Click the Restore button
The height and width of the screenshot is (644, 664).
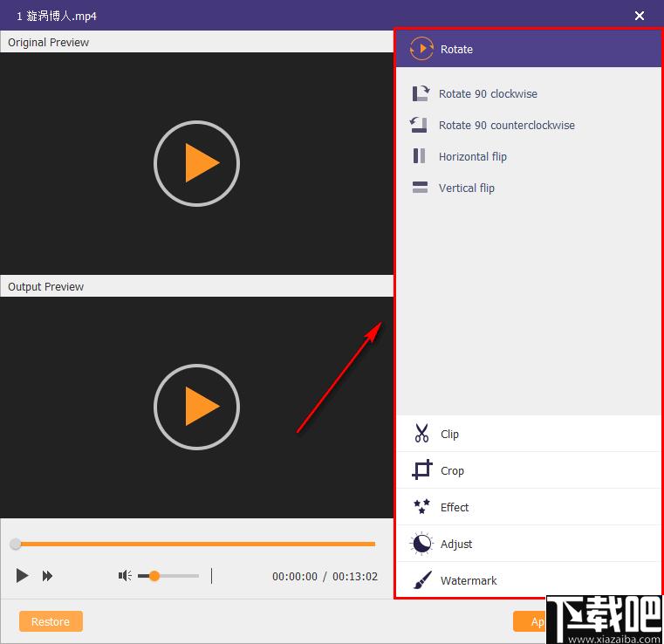tap(51, 621)
